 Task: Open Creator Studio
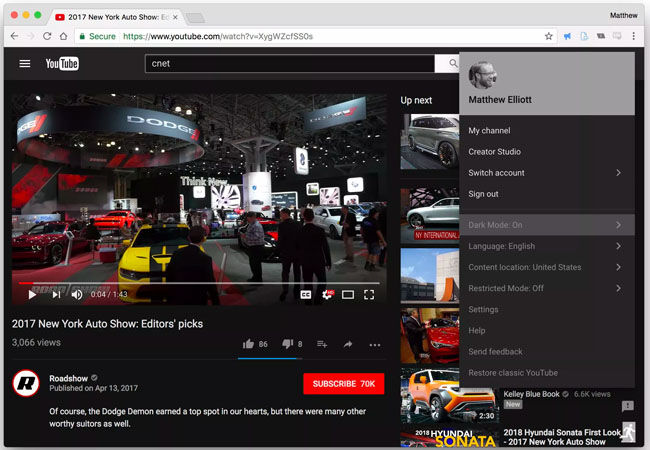[547, 152]
